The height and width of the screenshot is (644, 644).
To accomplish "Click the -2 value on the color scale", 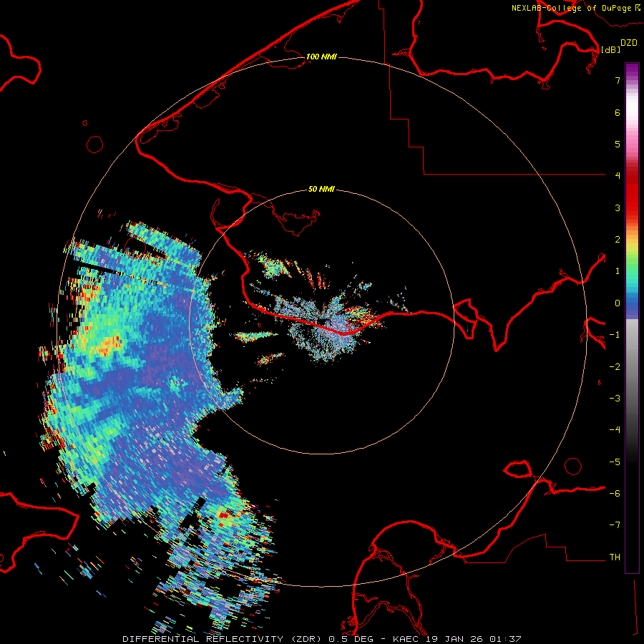I will [615, 367].
